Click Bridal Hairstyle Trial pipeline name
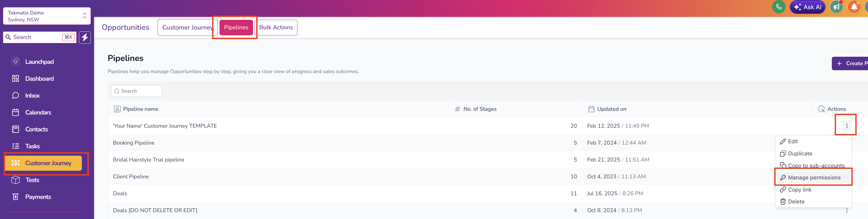The height and width of the screenshot is (219, 868). pyautogui.click(x=149, y=159)
